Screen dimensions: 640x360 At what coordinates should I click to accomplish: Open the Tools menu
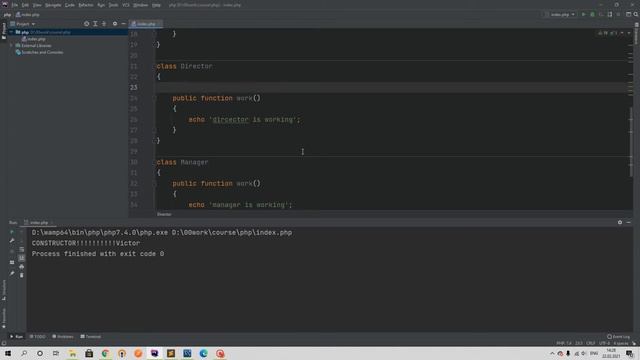click(113, 5)
